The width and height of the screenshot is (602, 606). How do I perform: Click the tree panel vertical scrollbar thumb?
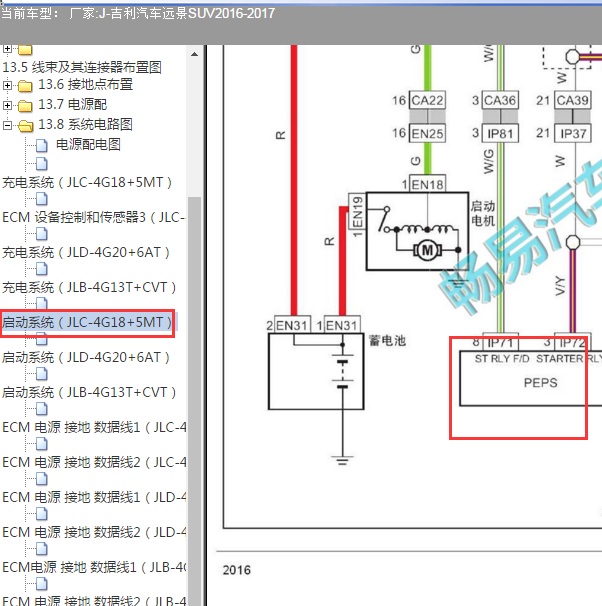tap(195, 401)
